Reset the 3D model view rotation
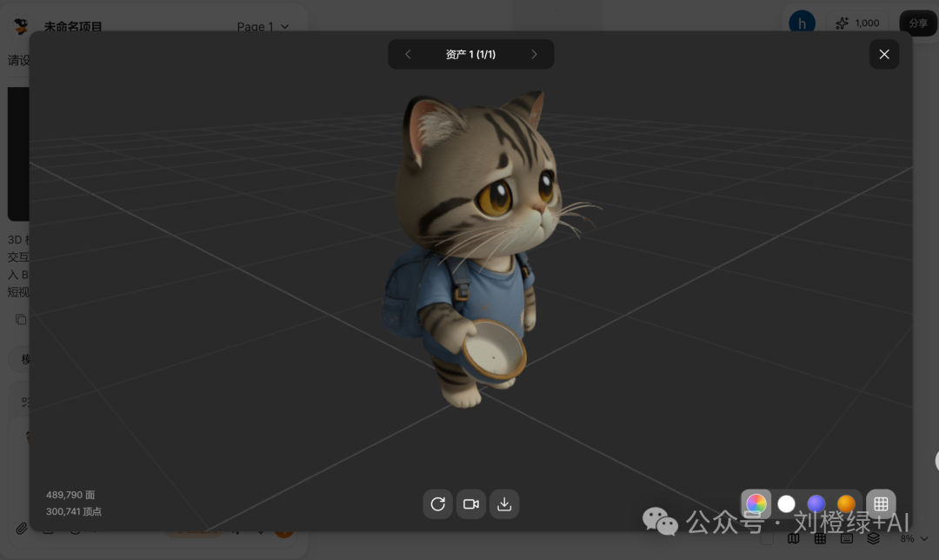 pyautogui.click(x=437, y=503)
